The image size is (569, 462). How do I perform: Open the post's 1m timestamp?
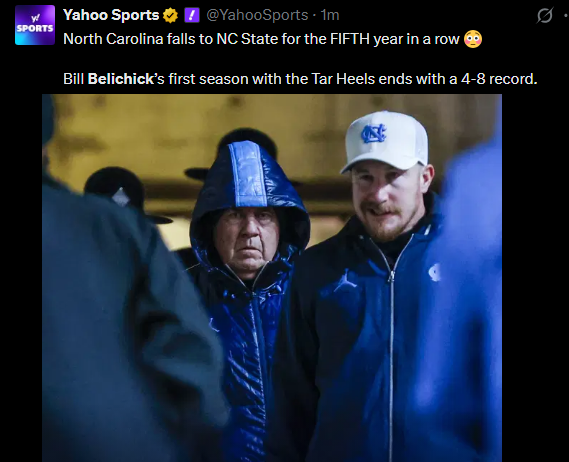[330, 15]
